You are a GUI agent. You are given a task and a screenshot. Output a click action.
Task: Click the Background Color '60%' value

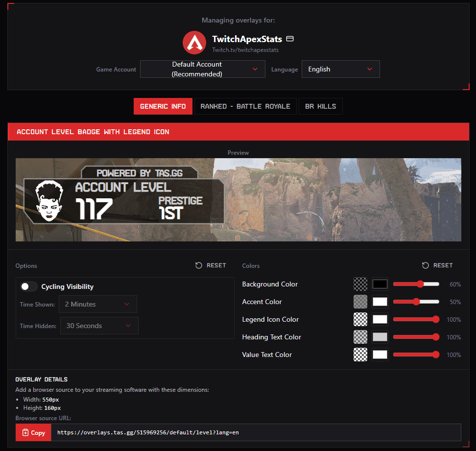(x=455, y=285)
